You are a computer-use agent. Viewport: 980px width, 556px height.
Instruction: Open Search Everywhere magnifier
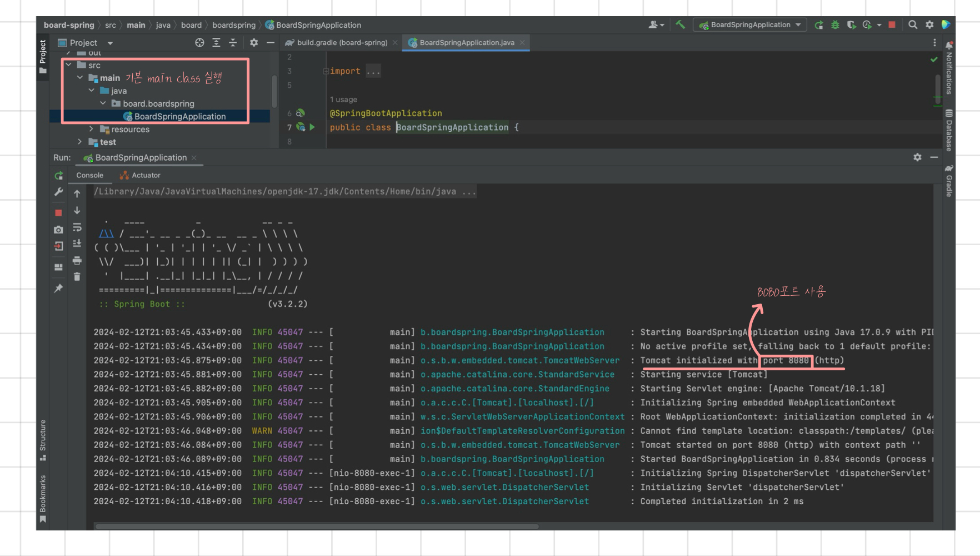[x=913, y=24]
